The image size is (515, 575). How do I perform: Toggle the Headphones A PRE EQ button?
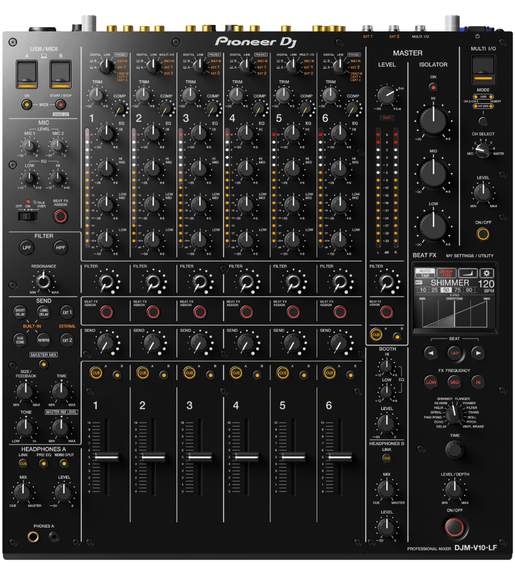pos(44,464)
